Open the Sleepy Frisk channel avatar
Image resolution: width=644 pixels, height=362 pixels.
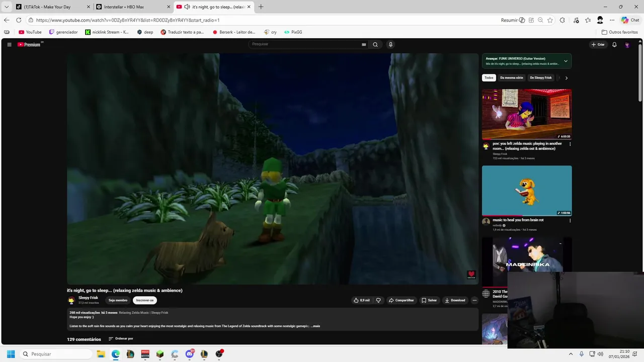coord(71,300)
